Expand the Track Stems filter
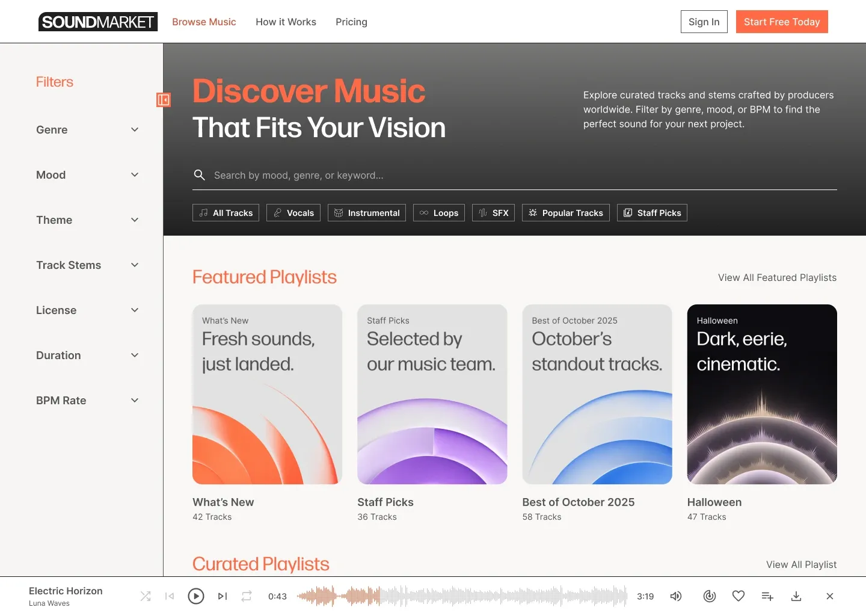Screen dimensions: 866x616 [88, 265]
